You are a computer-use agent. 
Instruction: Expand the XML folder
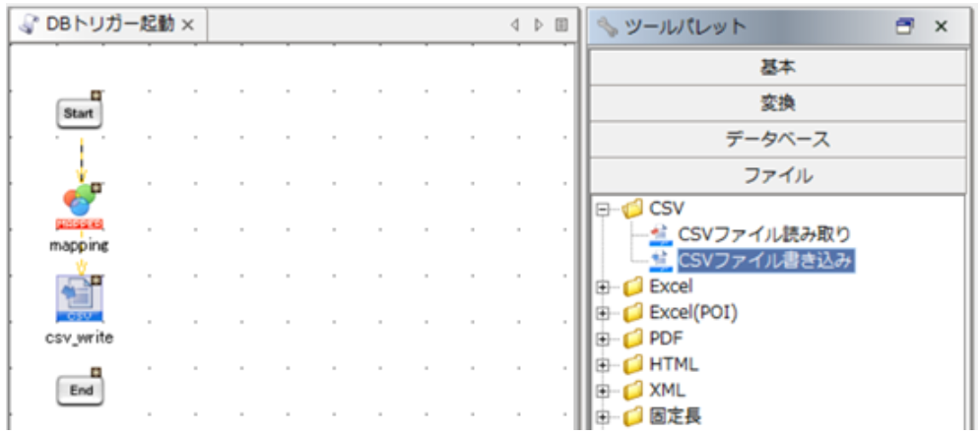[x=603, y=391]
